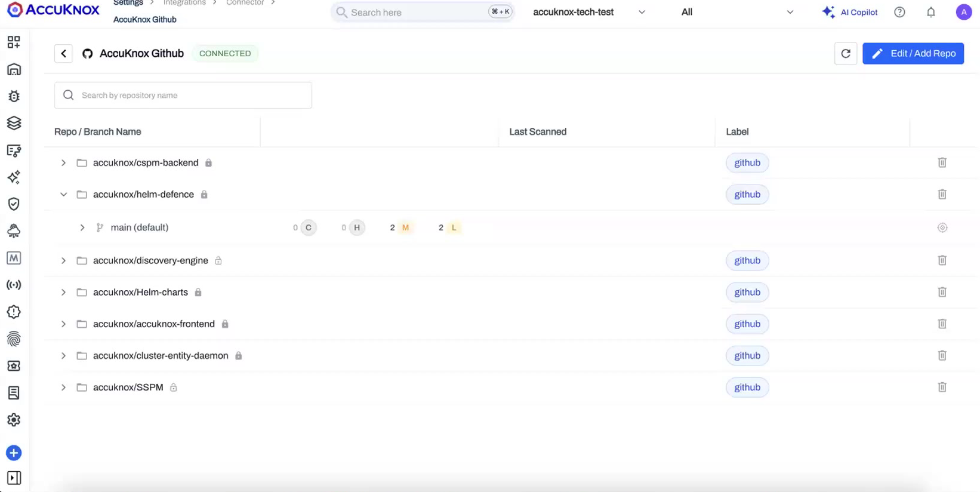The image size is (980, 492).
Task: Focus the Search by repository name field
Action: pos(183,96)
